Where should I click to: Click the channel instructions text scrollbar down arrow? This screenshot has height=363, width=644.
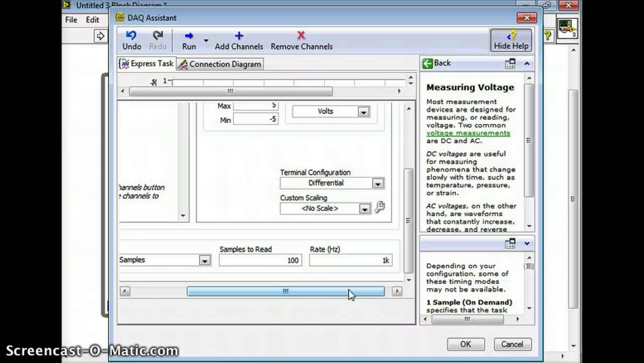[183, 216]
